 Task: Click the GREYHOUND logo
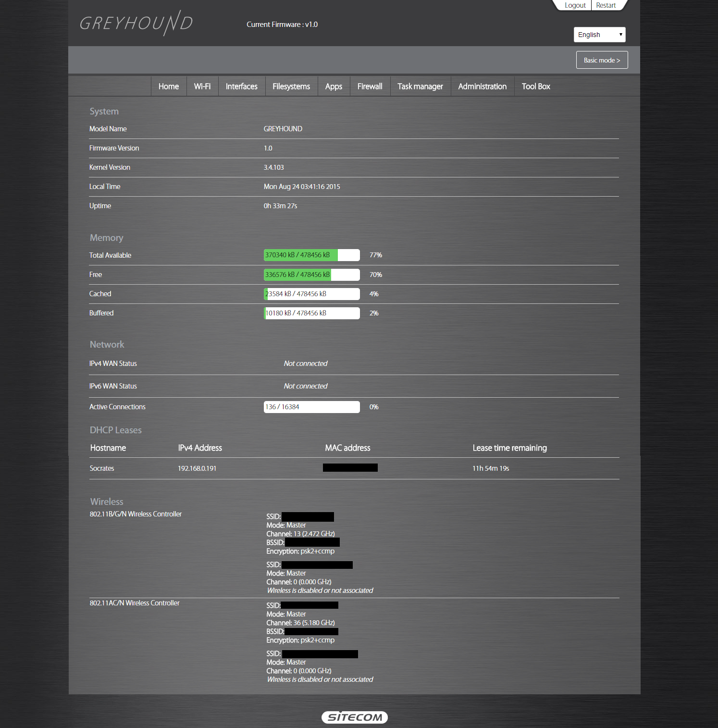coord(136,23)
